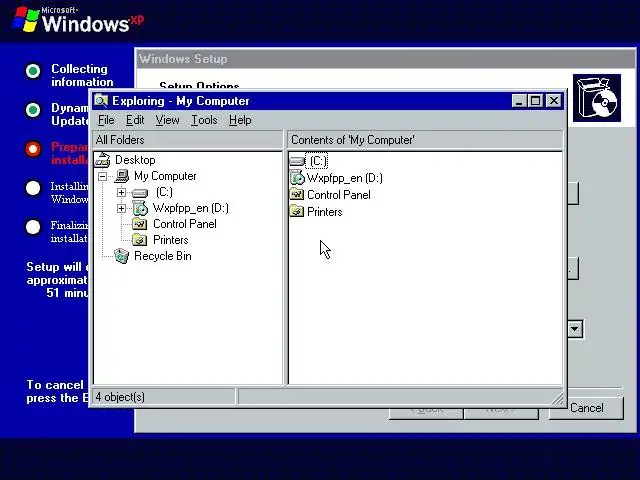Click Control Panel icon in folder tree
The image size is (640, 480).
140,224
